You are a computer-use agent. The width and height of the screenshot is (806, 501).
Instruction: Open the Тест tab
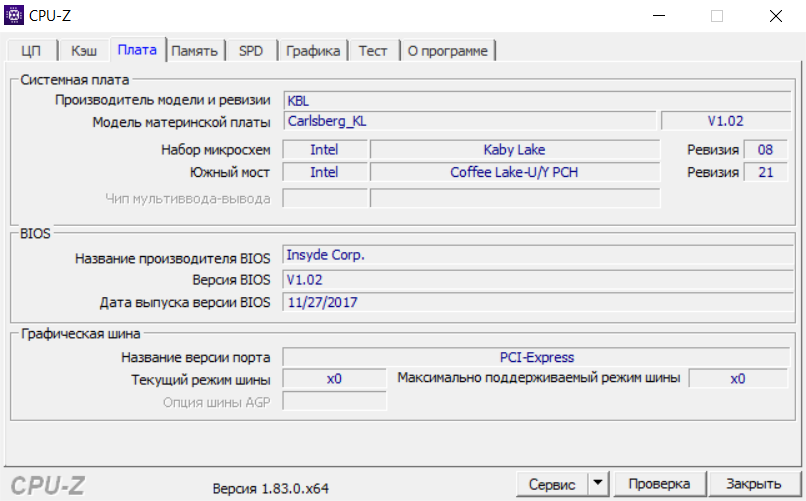coord(373,51)
